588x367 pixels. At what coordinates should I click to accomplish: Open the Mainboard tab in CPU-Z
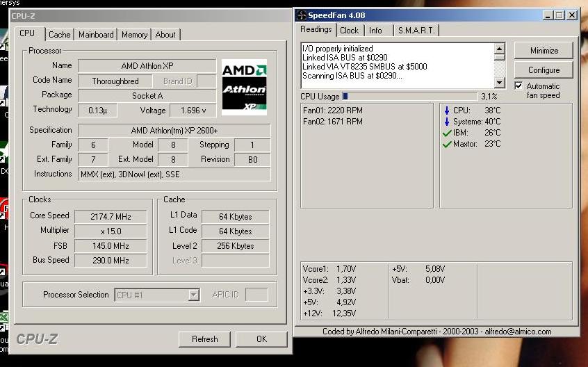tap(96, 35)
